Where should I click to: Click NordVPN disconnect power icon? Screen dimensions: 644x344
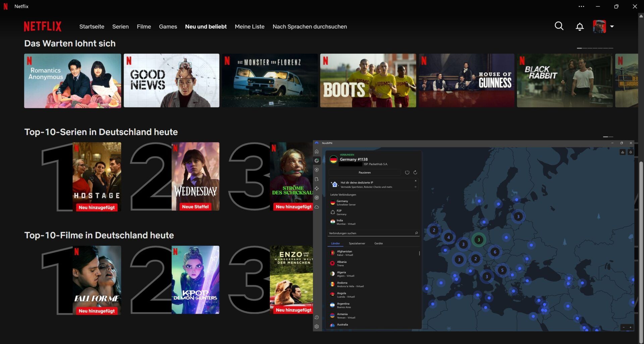pos(407,173)
